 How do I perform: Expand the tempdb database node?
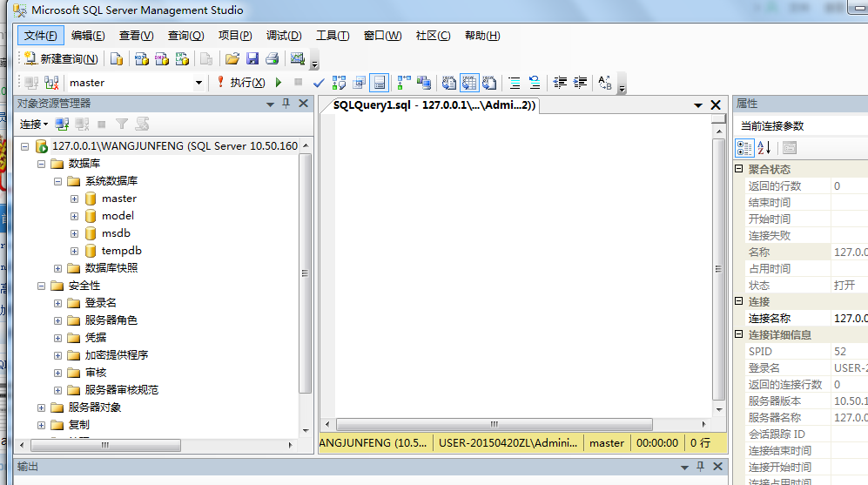[74, 251]
